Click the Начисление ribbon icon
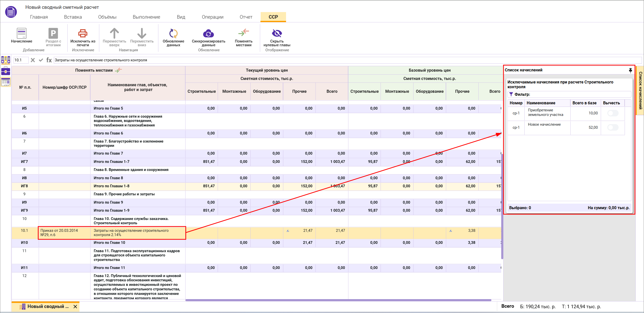This screenshot has height=313, width=644. pyautogui.click(x=21, y=33)
